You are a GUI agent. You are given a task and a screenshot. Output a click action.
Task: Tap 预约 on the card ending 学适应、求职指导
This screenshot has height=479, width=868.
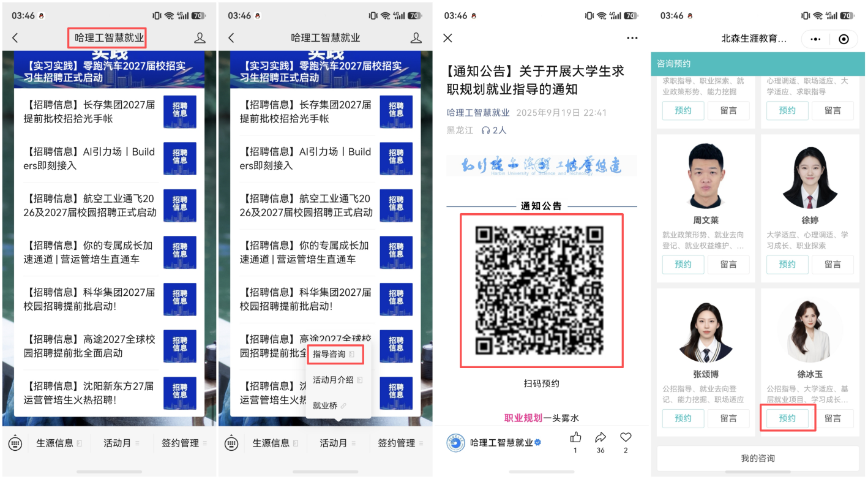(x=787, y=110)
